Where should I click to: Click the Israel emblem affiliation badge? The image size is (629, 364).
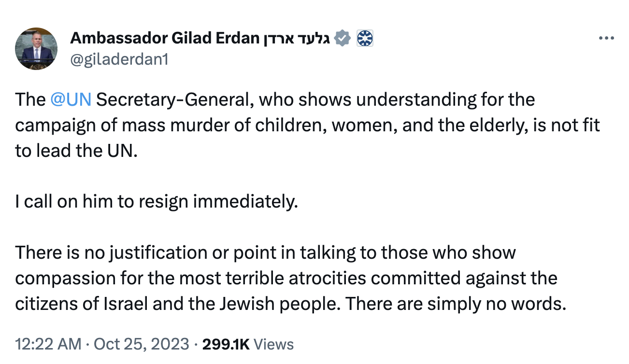click(365, 38)
